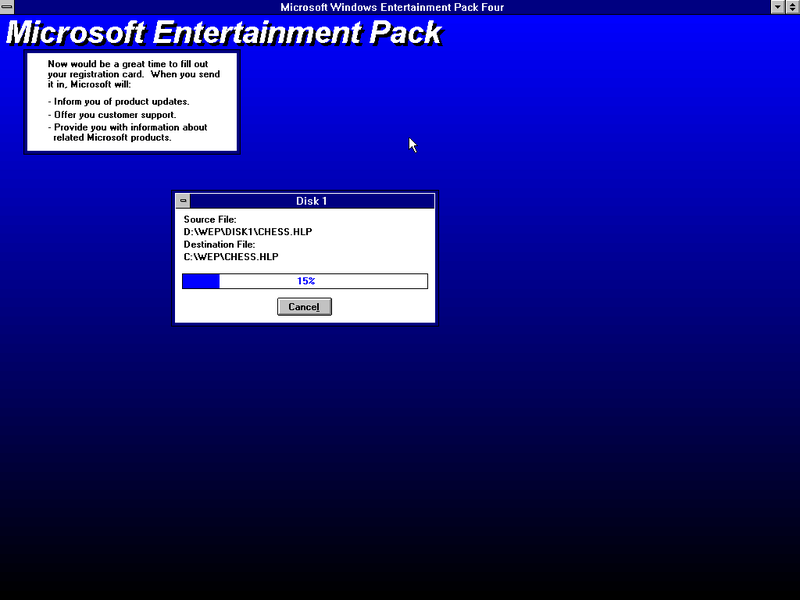Screen dimensions: 800x600
Task: Click the restore button in the title bar
Action: coord(792,7)
